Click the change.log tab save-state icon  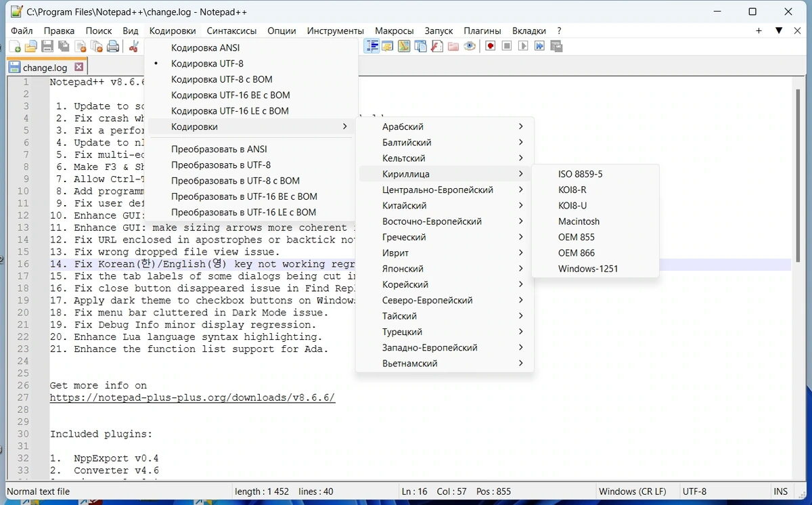[x=14, y=67]
